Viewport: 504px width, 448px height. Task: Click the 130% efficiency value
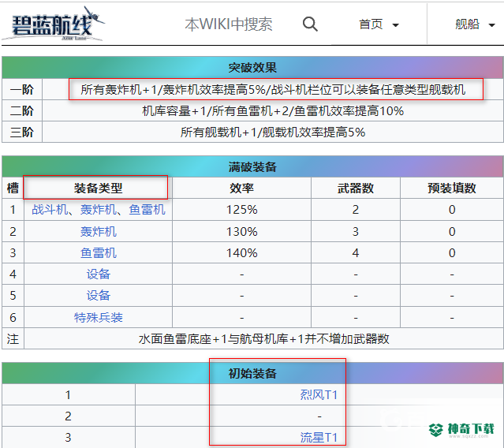241,231
